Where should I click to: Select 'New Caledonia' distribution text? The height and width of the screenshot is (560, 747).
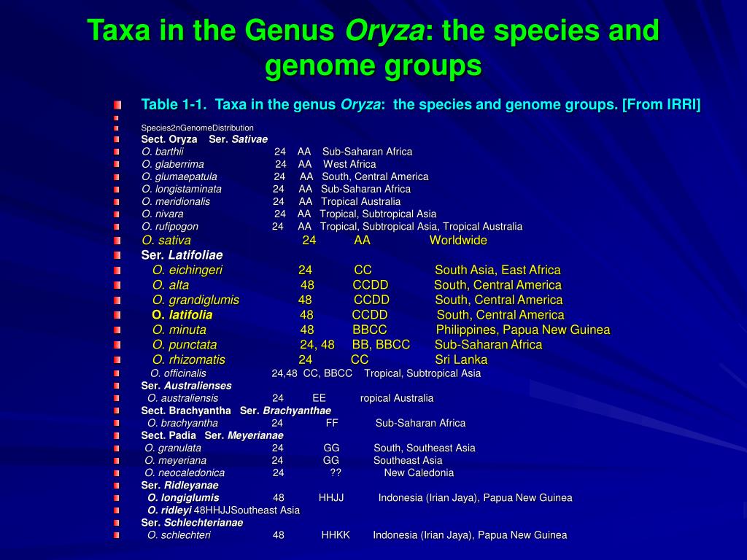(419, 472)
